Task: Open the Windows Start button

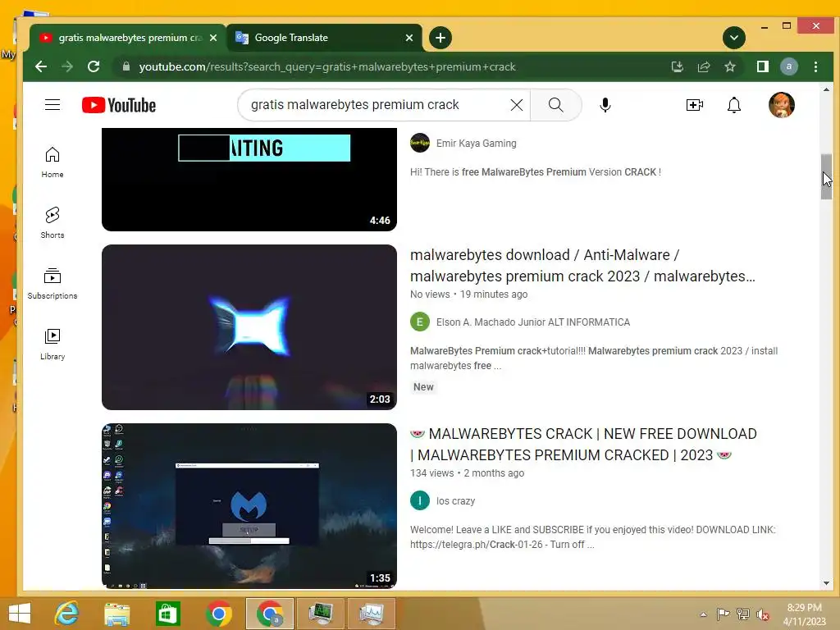Action: coord(20,614)
